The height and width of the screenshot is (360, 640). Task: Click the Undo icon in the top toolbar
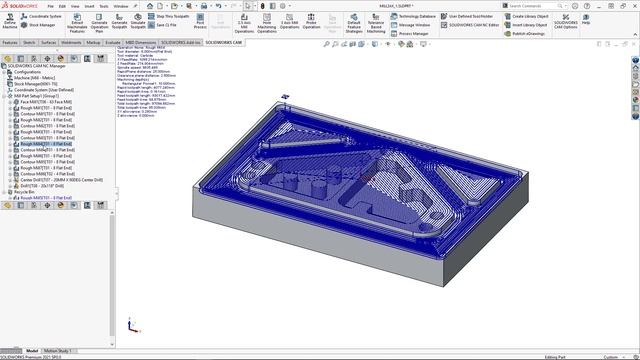218,6
